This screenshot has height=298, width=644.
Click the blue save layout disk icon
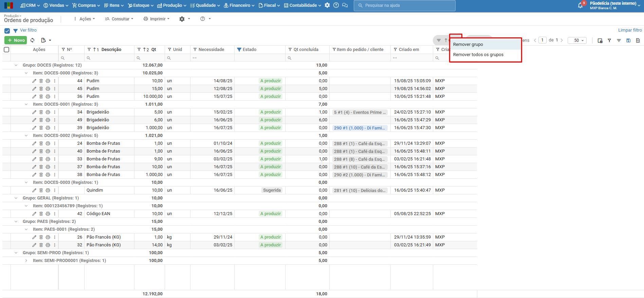pyautogui.click(x=628, y=40)
